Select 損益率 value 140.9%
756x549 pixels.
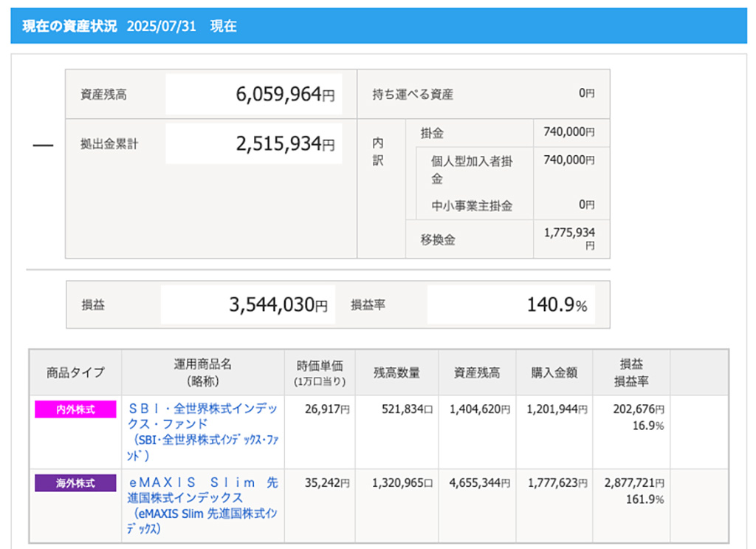point(557,304)
